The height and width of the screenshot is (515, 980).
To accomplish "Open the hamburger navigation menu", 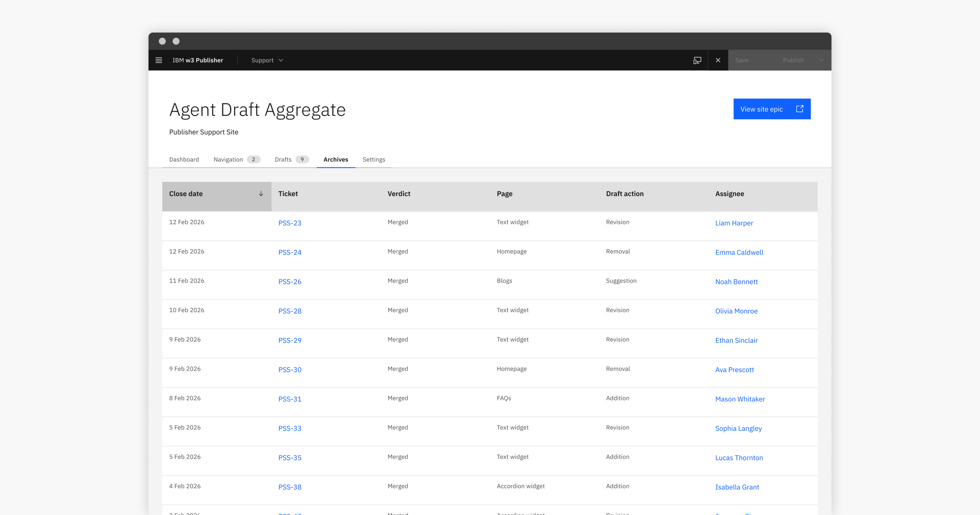I will [x=159, y=60].
